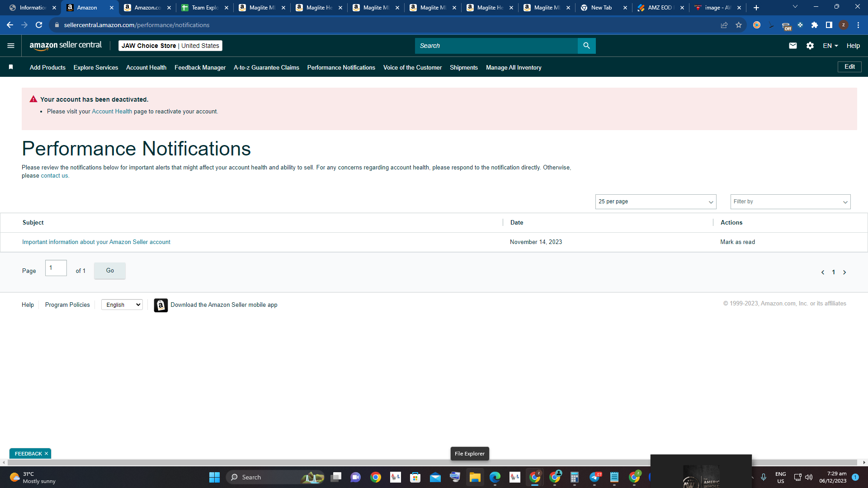The height and width of the screenshot is (488, 868).
Task: Open the Windows Start menu
Action: click(214, 477)
